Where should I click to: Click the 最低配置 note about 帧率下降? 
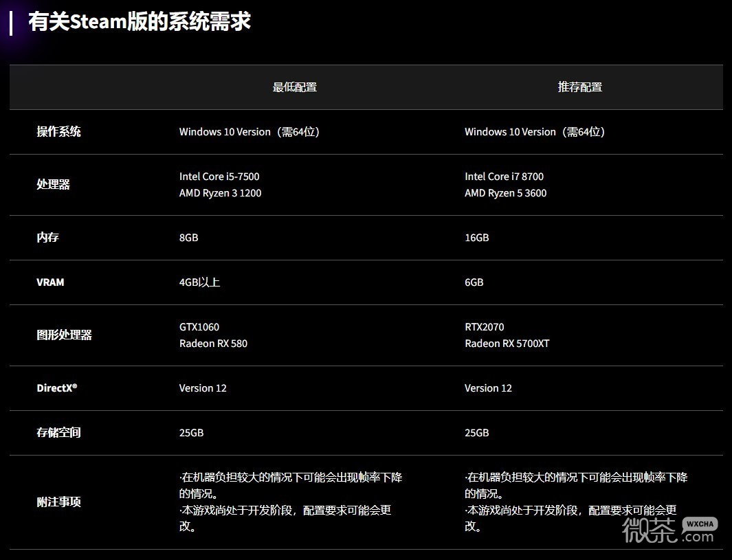click(290, 485)
